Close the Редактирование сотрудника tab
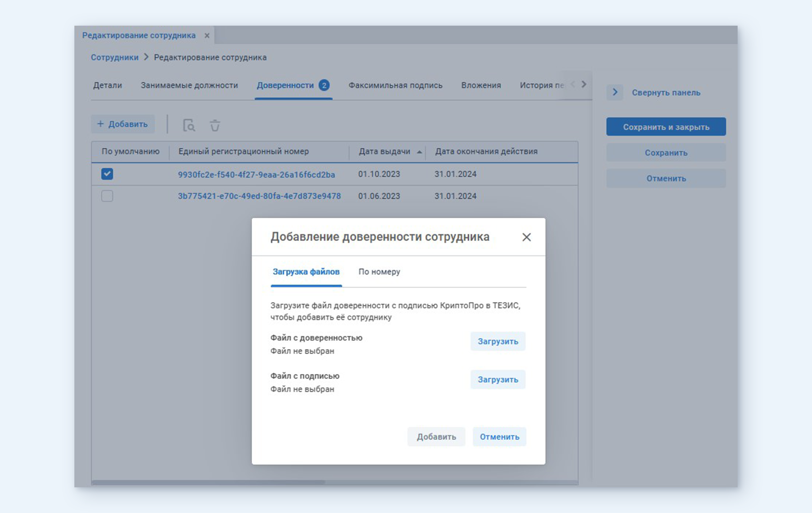Image resolution: width=812 pixels, height=513 pixels. point(207,36)
